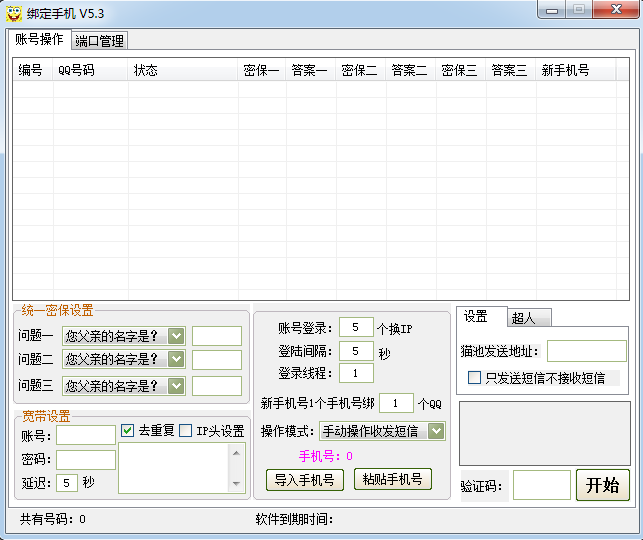Open the 操作模式 dropdown
This screenshot has height=540, width=643.
pos(382,431)
